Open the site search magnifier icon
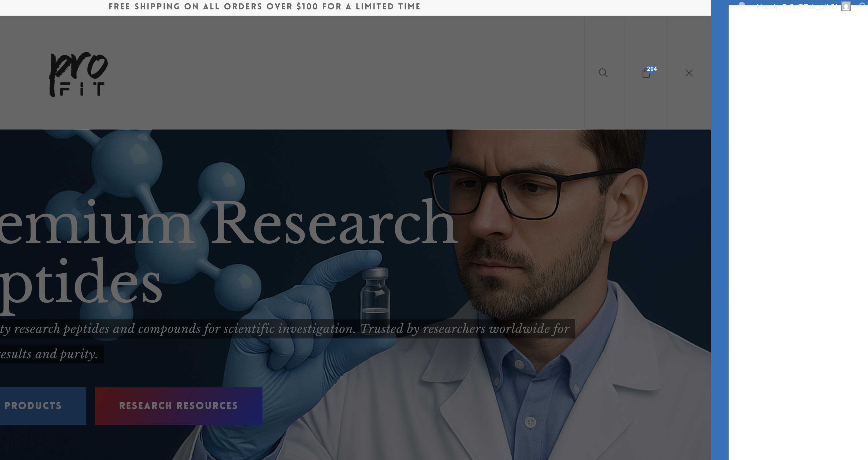Viewport: 868px width, 460px height. 603,73
